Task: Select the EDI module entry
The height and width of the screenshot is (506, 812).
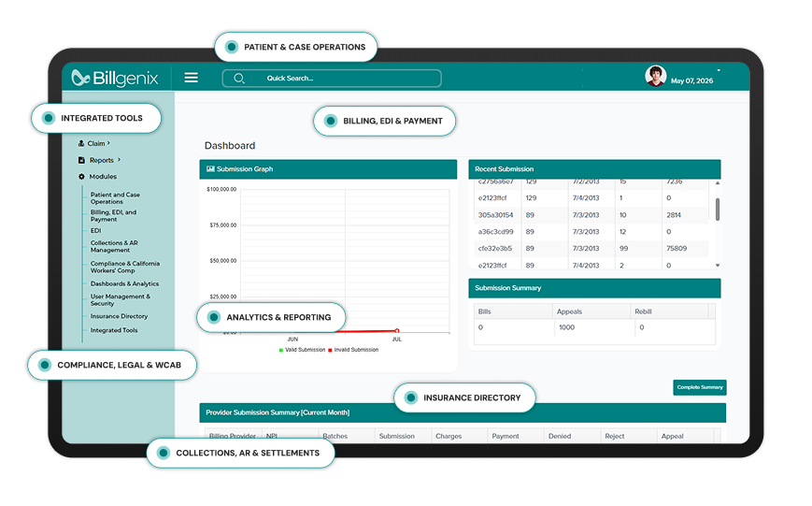Action: pyautogui.click(x=96, y=231)
